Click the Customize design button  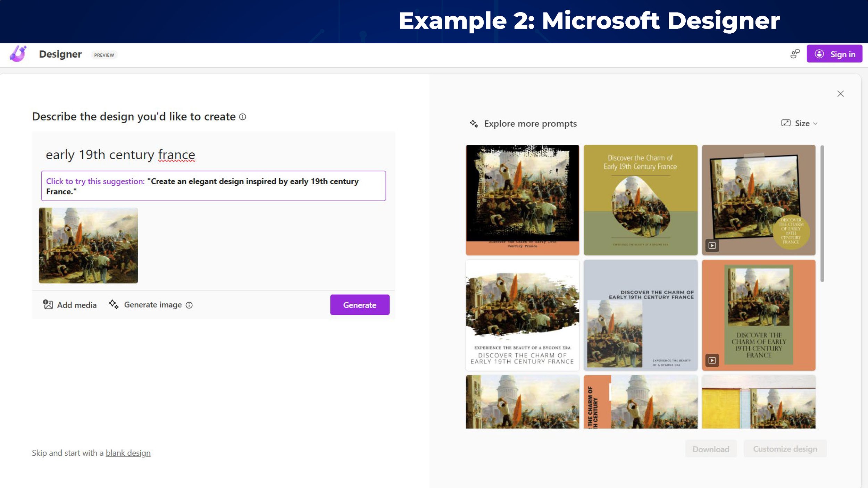point(785,449)
